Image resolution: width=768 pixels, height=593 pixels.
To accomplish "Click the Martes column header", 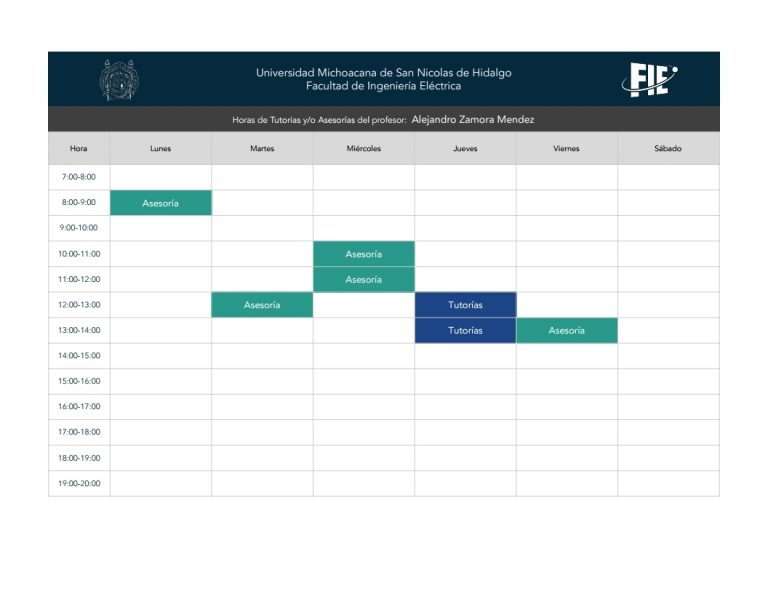I will pos(262,148).
